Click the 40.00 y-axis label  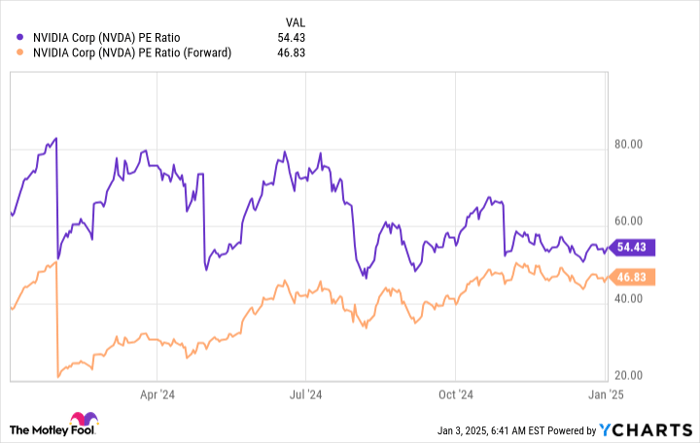pyautogui.click(x=630, y=298)
